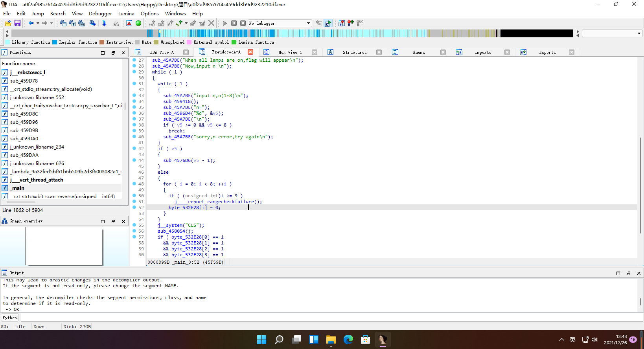The height and width of the screenshot is (349, 644).
Task: Jump forward with the gray right arrow
Action: pos(45,23)
